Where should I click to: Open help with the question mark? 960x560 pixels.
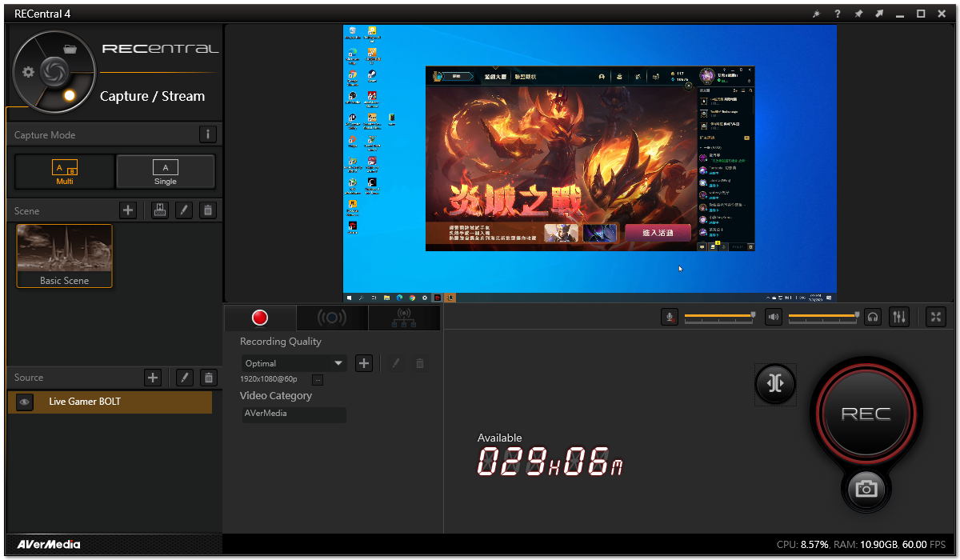838,14
